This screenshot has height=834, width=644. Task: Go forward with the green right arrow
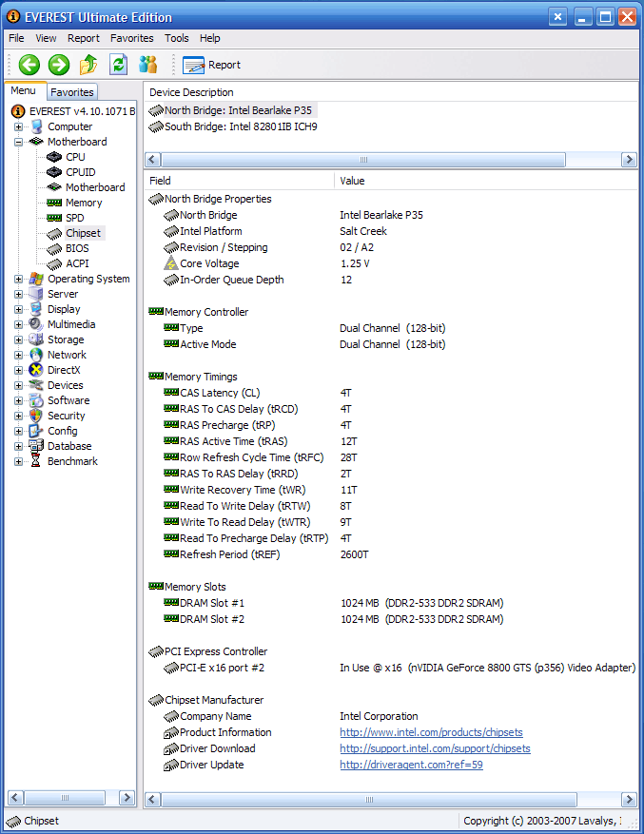pos(59,65)
